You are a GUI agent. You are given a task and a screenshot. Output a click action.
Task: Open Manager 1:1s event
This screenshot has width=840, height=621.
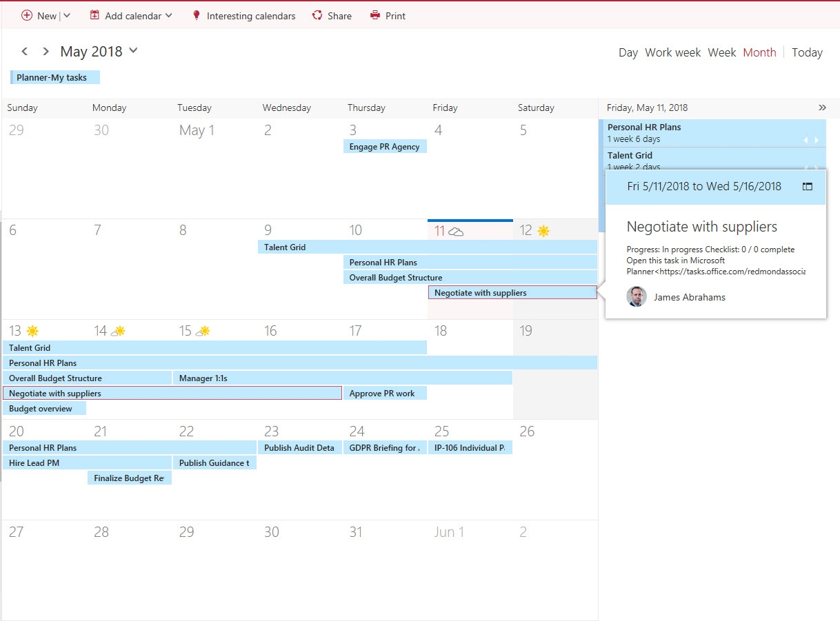click(x=343, y=378)
